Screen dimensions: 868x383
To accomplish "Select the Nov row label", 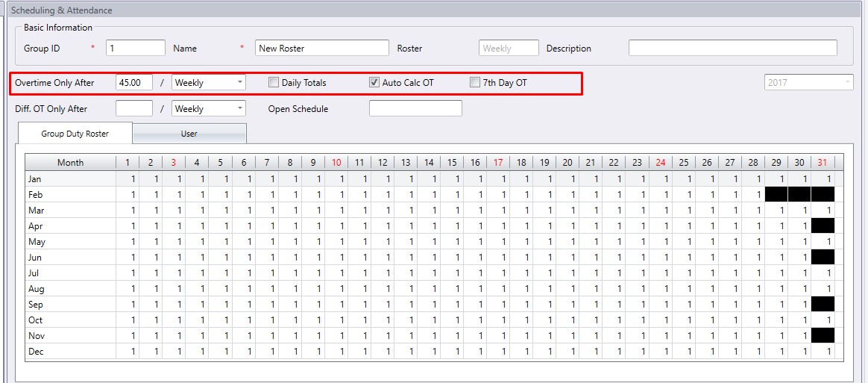I will pyautogui.click(x=70, y=335).
